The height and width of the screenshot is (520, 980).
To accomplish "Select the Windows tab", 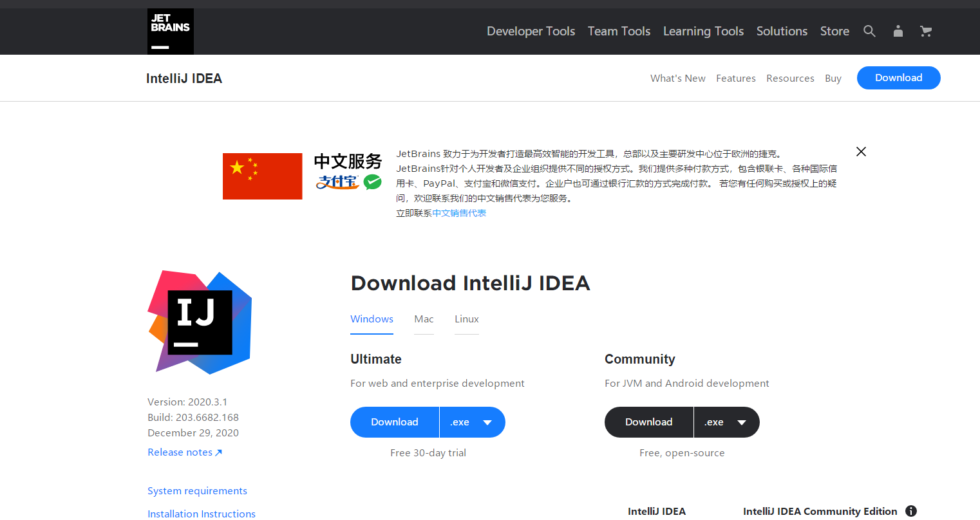I will (372, 319).
